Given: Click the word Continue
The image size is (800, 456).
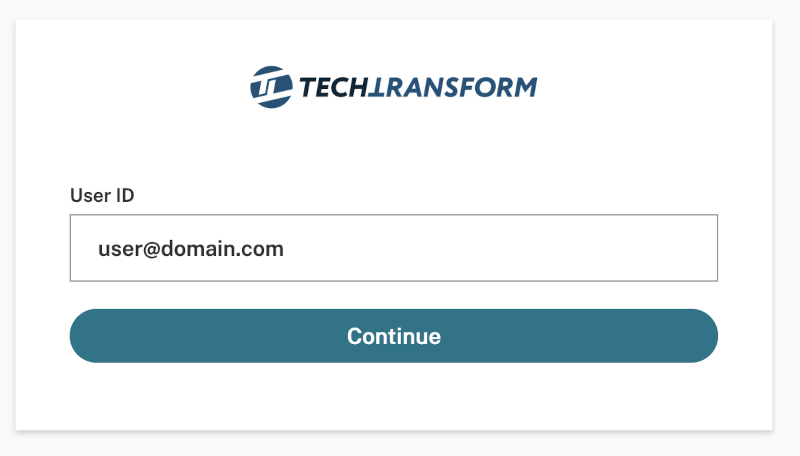Looking at the screenshot, I should 393,336.
